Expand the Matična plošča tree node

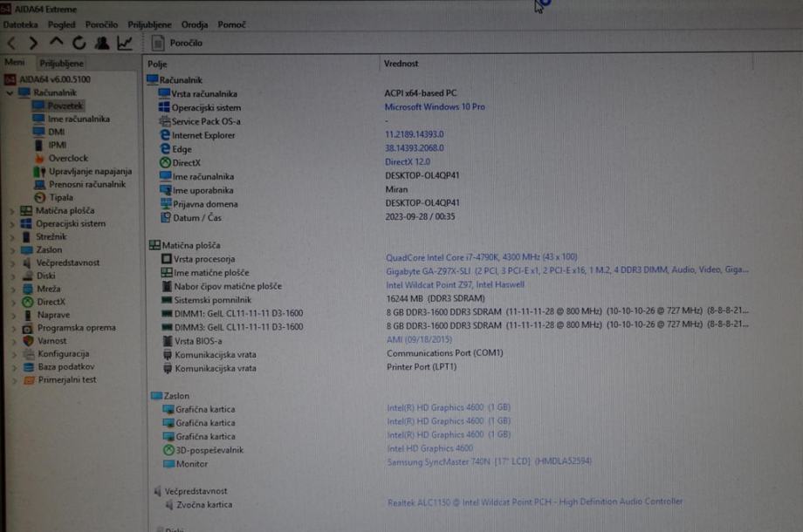coord(13,211)
